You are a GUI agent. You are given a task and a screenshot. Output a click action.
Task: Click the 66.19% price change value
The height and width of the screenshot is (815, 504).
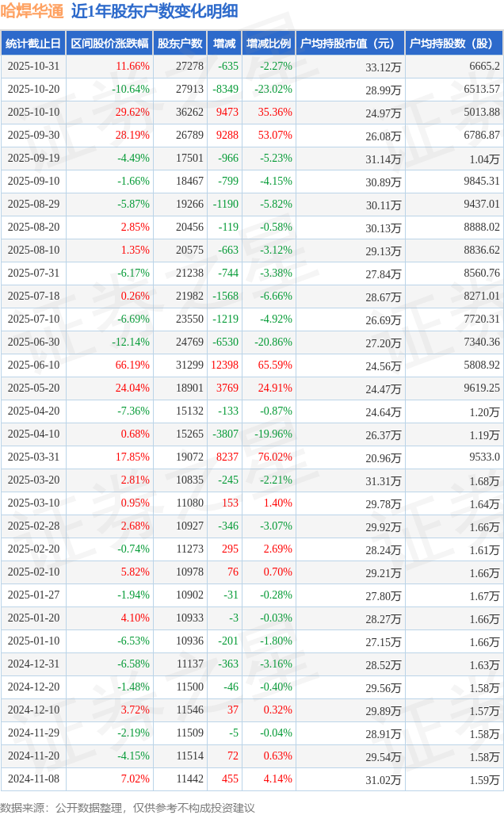[132, 365]
